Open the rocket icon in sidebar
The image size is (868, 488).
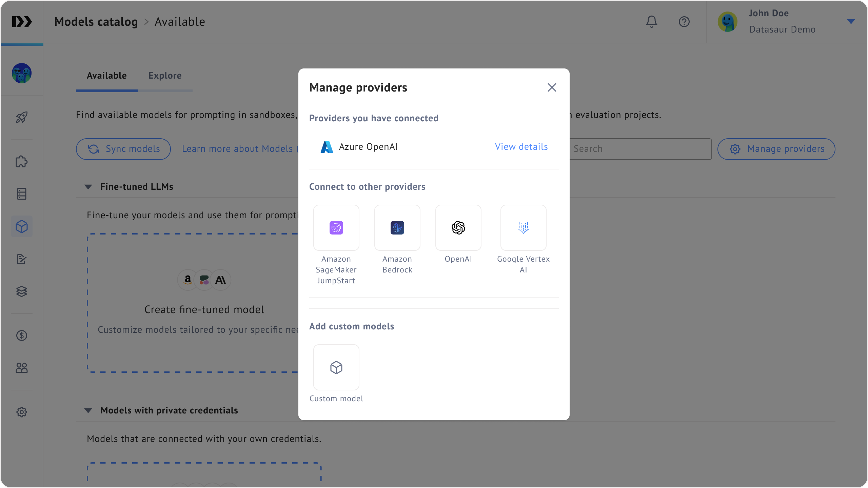tap(22, 117)
